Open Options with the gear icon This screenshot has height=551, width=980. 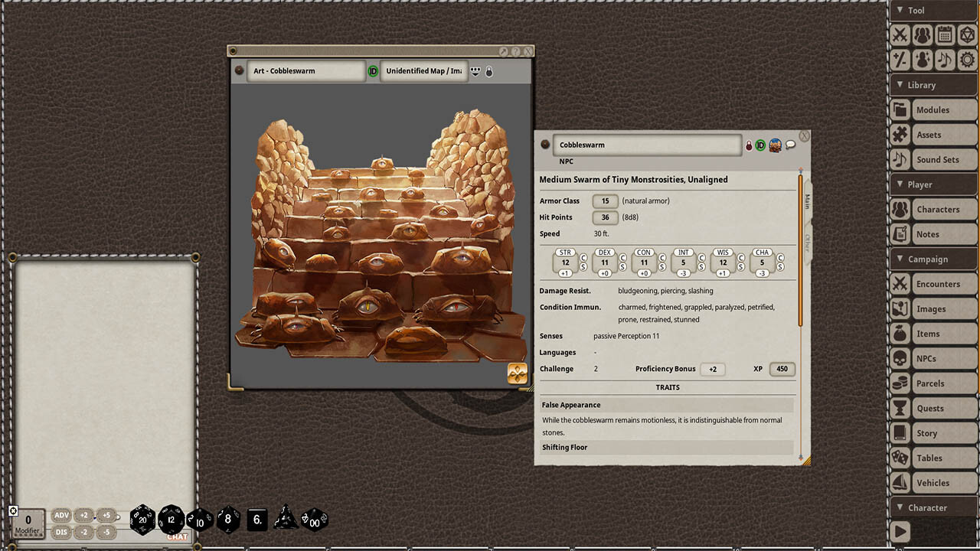(x=966, y=59)
